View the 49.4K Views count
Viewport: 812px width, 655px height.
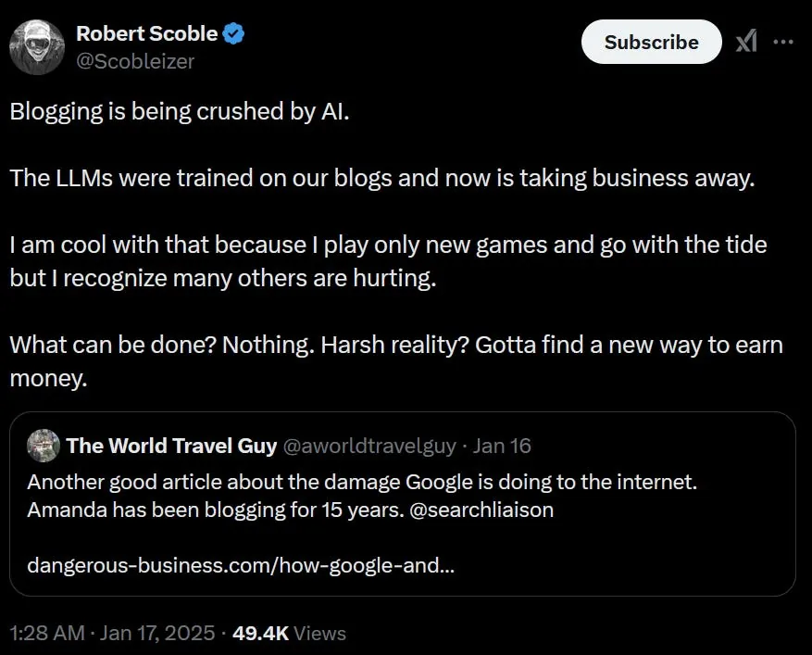click(x=288, y=633)
